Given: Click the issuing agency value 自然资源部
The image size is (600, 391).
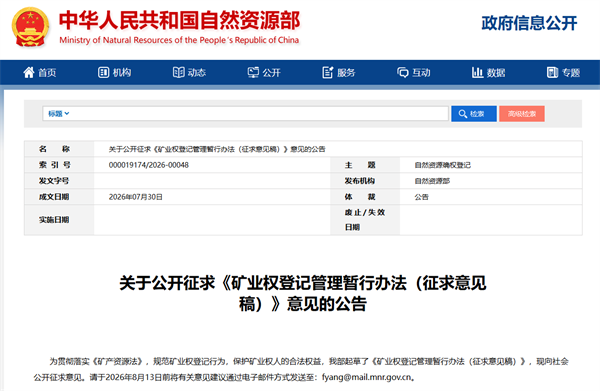Looking at the screenshot, I should tap(432, 181).
